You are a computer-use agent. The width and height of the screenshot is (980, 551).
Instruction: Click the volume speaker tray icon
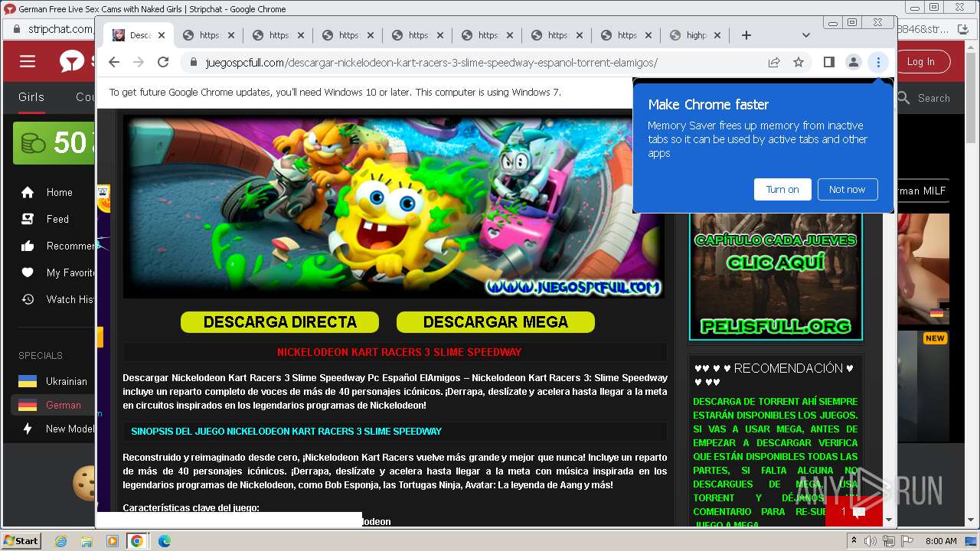tap(871, 541)
